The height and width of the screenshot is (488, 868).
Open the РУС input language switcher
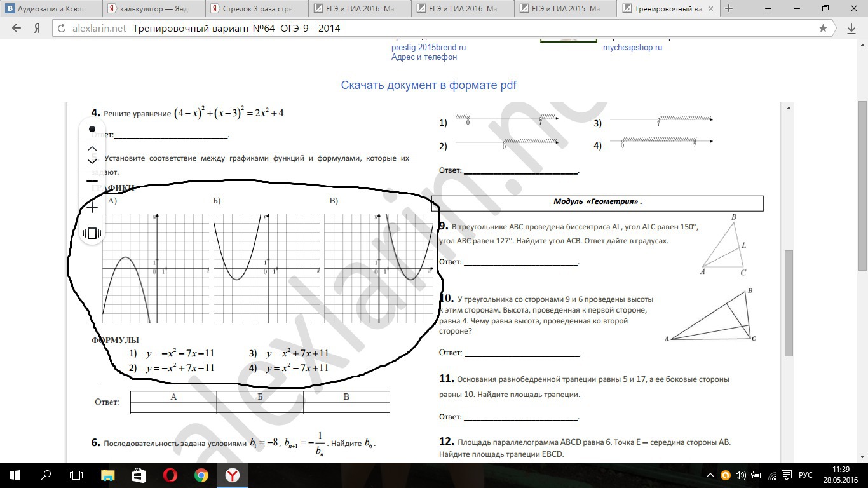tap(805, 475)
